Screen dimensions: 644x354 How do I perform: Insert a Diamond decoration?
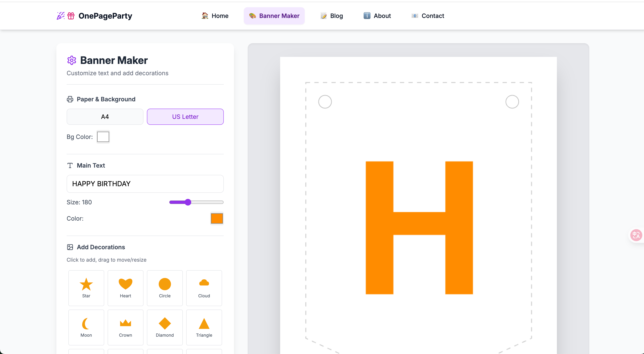164,327
